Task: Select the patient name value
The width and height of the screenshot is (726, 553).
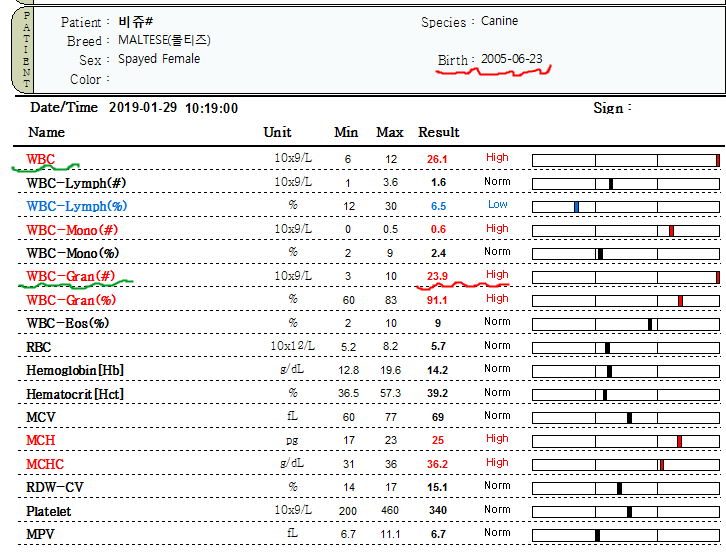Action: point(135,22)
